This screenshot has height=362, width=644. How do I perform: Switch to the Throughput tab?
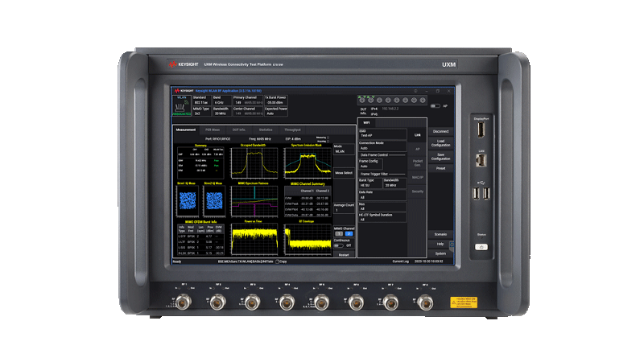(292, 130)
